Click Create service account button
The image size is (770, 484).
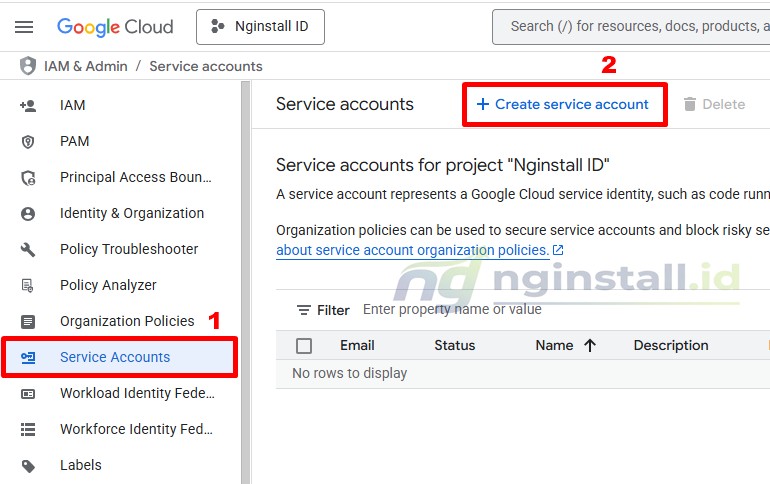563,104
